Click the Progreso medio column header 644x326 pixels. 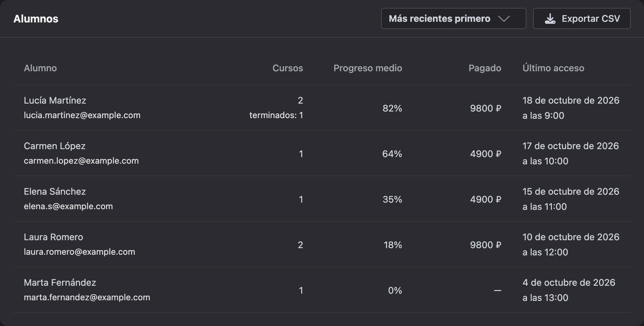368,68
